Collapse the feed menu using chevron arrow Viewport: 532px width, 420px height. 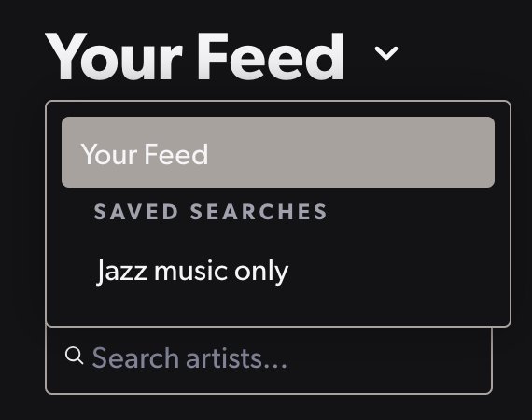pyautogui.click(x=386, y=53)
